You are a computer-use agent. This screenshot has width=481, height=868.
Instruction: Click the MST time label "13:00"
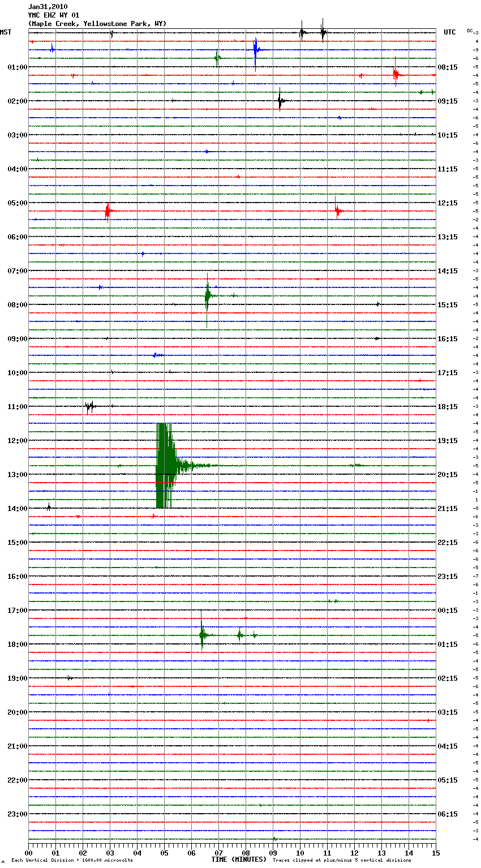18,475
